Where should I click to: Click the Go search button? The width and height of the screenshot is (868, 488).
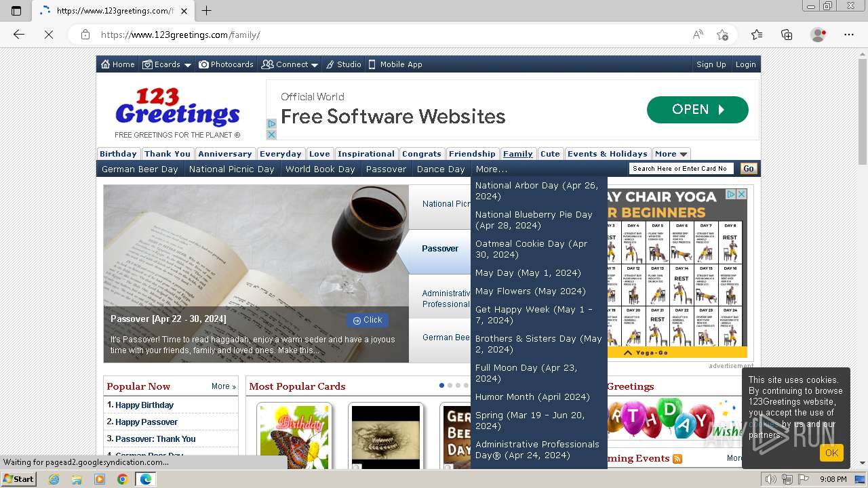[749, 169]
